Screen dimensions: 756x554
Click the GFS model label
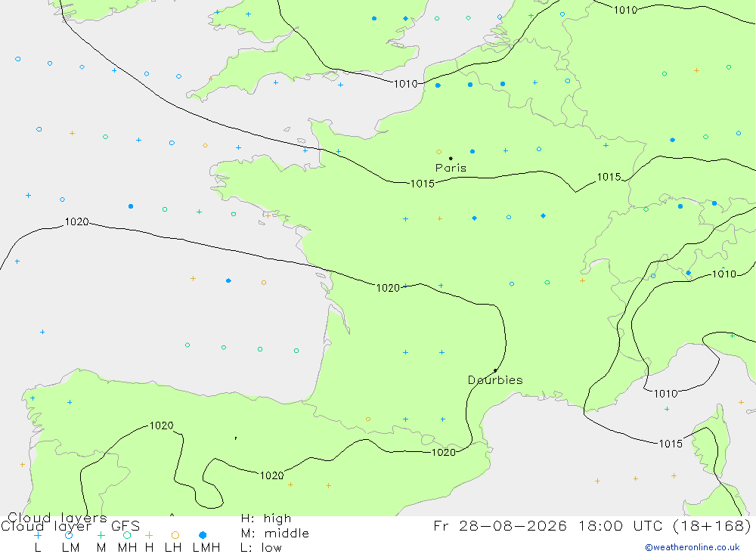coord(125,526)
